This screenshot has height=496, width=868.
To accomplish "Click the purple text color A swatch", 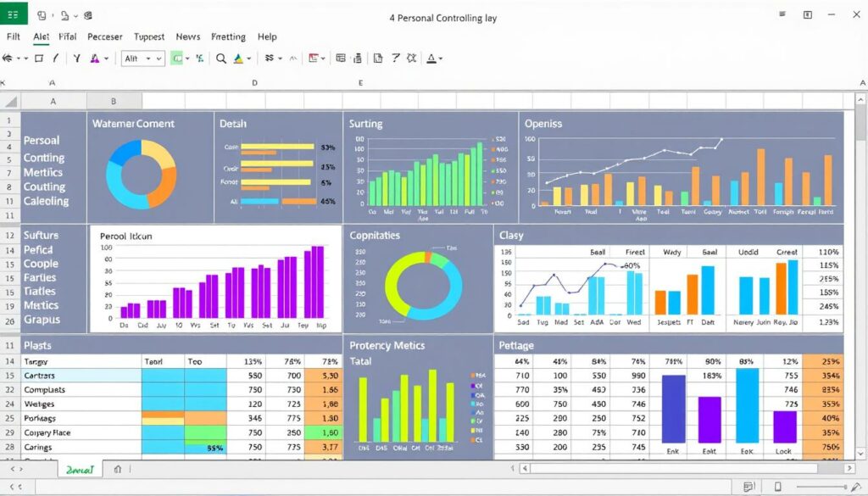I will point(95,59).
